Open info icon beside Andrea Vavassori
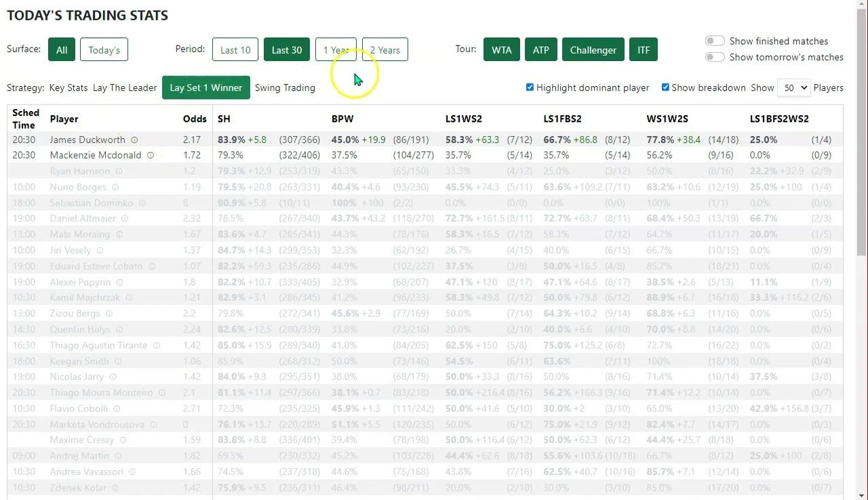The height and width of the screenshot is (500, 868). pos(132,472)
